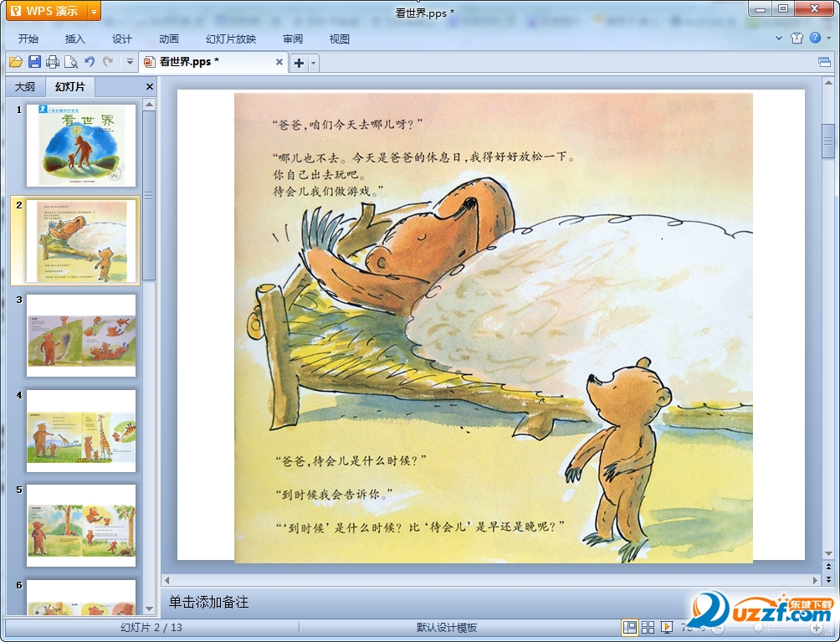The width and height of the screenshot is (840, 642).
Task: Select slide 1 cover thumbnail
Action: pyautogui.click(x=81, y=146)
